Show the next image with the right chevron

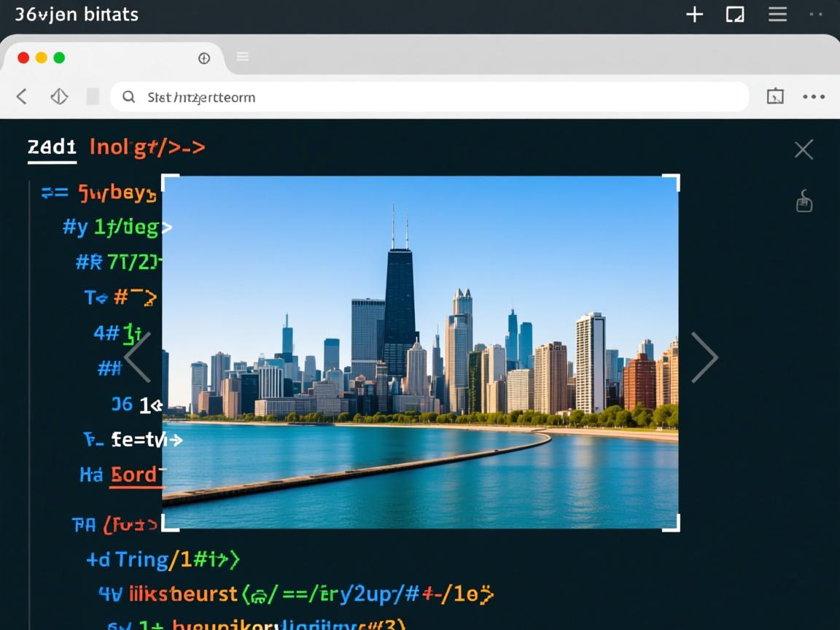[704, 357]
